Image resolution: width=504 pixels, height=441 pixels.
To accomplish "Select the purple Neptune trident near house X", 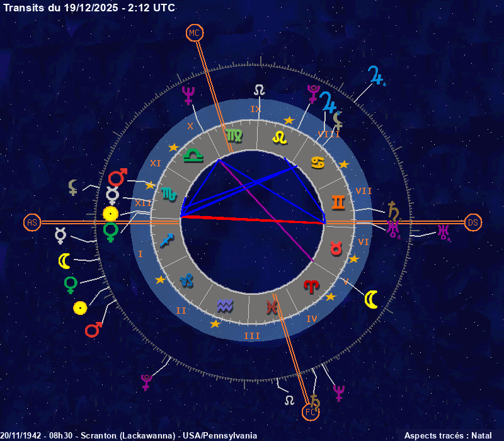I will (x=188, y=95).
